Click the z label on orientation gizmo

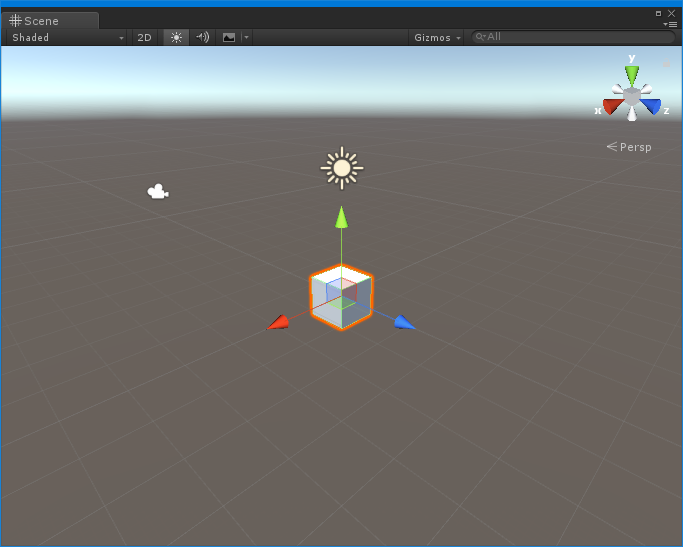pos(666,111)
